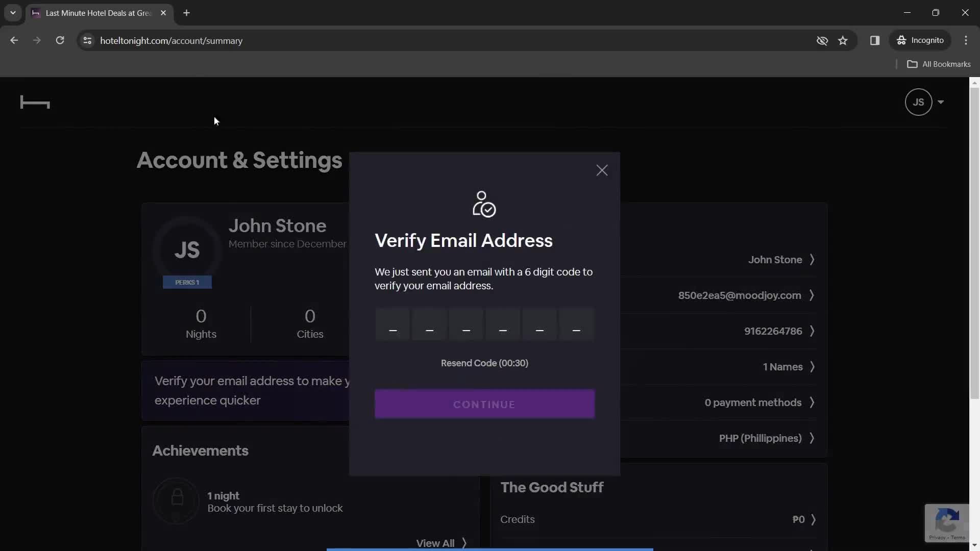Click on 1 Names account setting row

pyautogui.click(x=782, y=367)
